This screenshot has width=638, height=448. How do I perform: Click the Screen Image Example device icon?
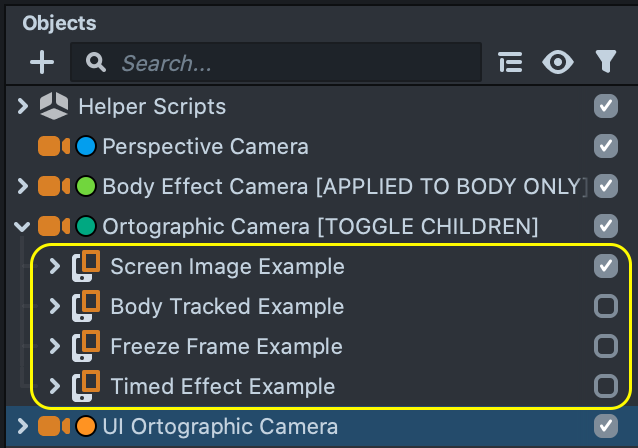click(87, 267)
